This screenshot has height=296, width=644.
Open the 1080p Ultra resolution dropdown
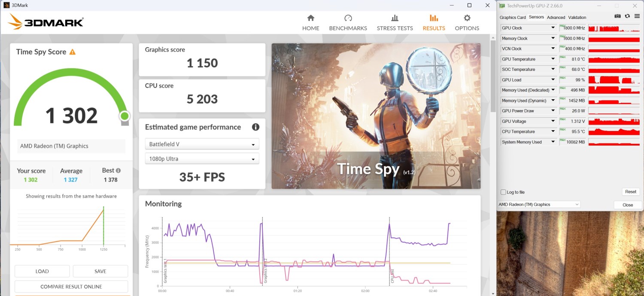[202, 159]
